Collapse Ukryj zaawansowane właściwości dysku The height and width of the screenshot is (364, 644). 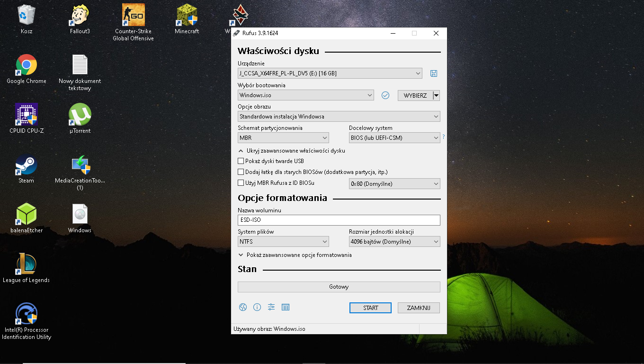[x=292, y=151]
